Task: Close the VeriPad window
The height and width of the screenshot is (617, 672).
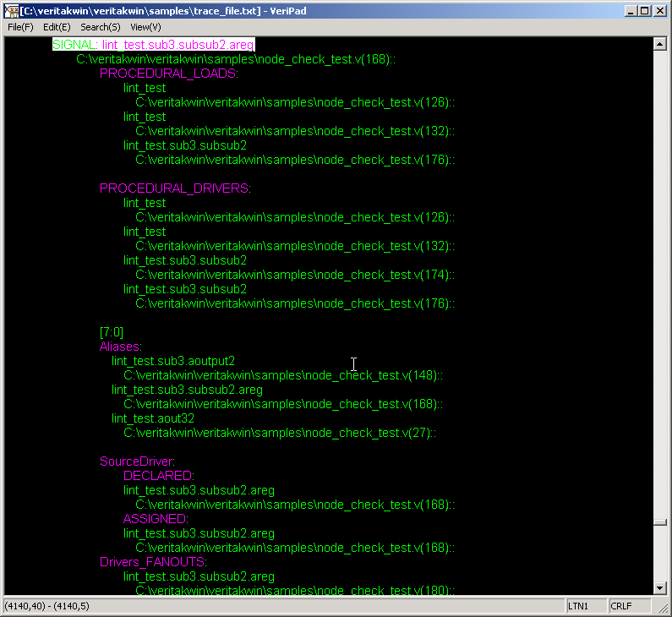Action: pos(660,11)
